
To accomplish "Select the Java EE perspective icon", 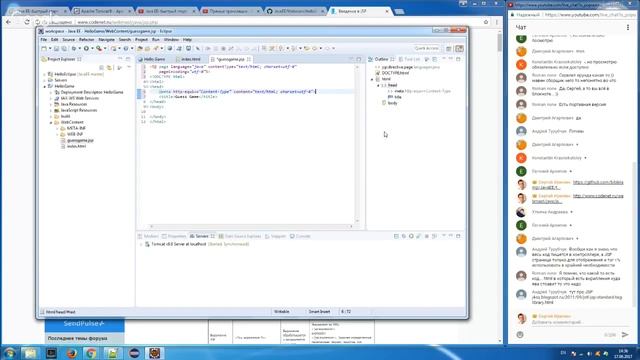I will click(x=459, y=49).
